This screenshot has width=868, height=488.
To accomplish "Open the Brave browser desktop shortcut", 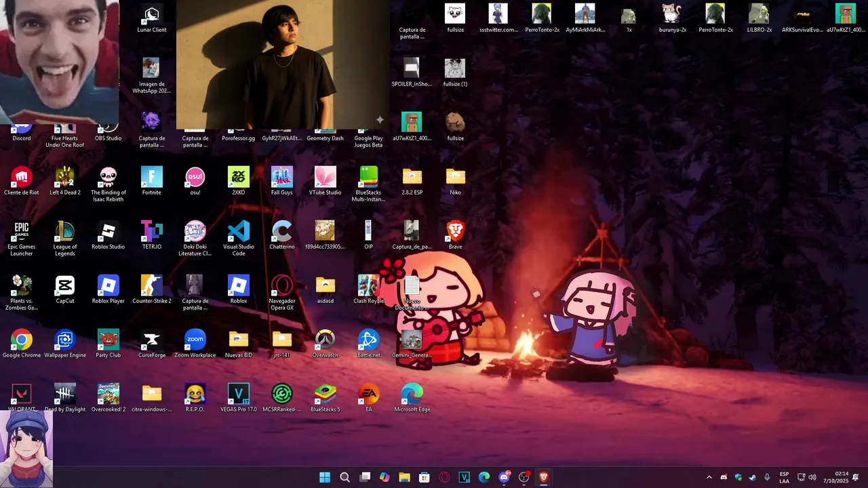I will [x=456, y=236].
